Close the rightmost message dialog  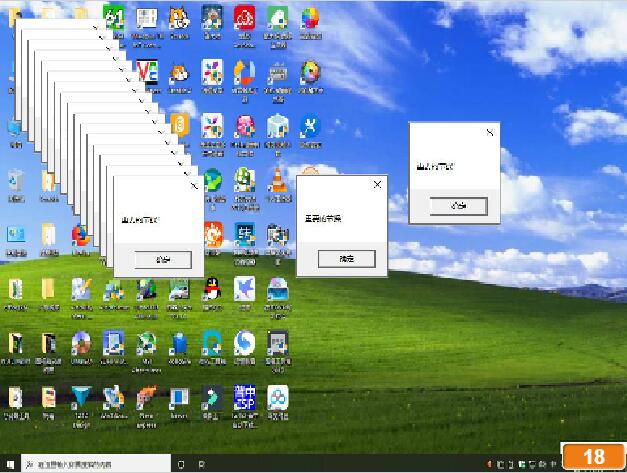pos(490,132)
